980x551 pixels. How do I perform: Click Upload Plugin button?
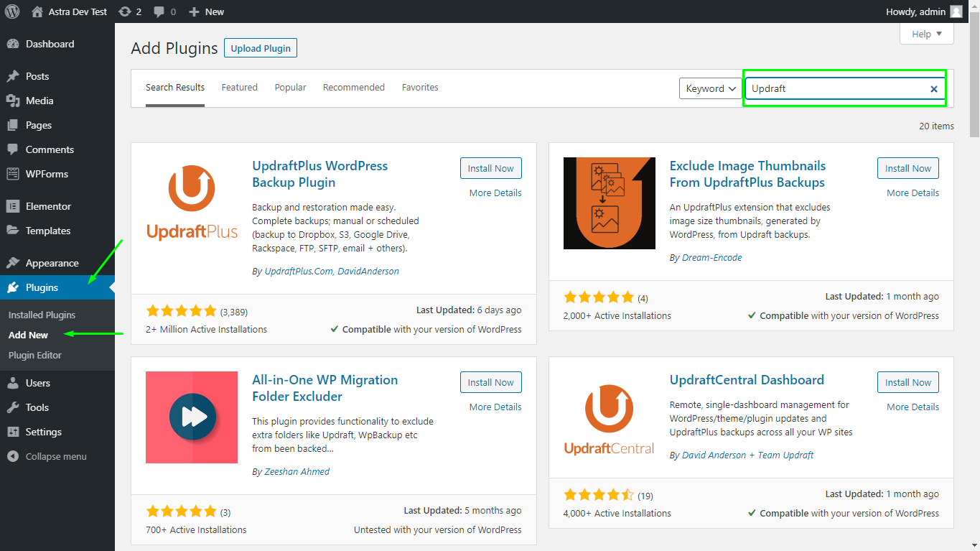click(260, 47)
